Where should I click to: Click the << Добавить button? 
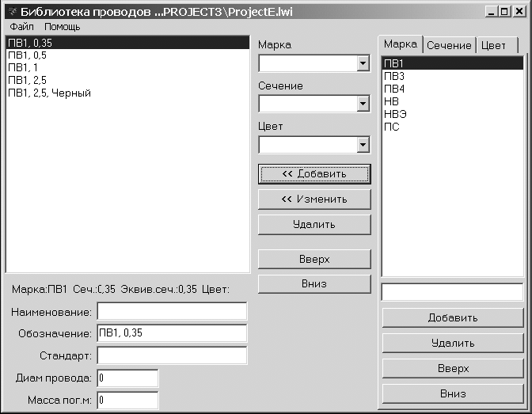point(314,174)
